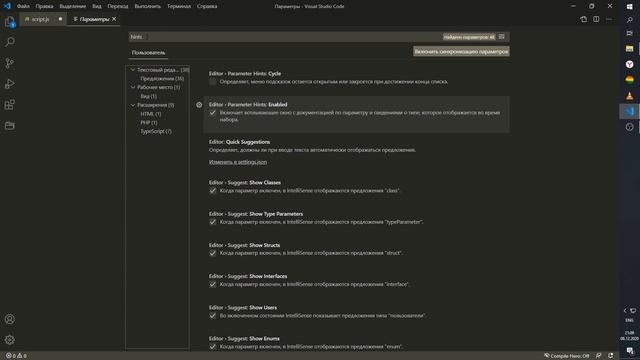Open Windows search from taskbar
The width and height of the screenshot is (640, 360).
pyautogui.click(x=629, y=20)
